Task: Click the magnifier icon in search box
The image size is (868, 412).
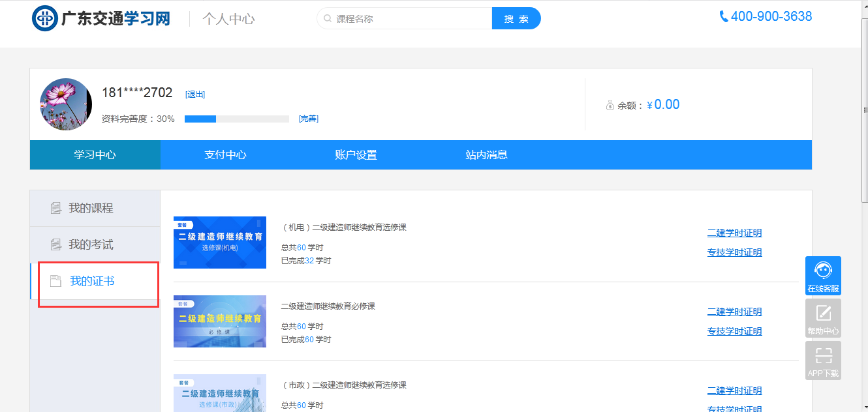Action: tap(327, 19)
